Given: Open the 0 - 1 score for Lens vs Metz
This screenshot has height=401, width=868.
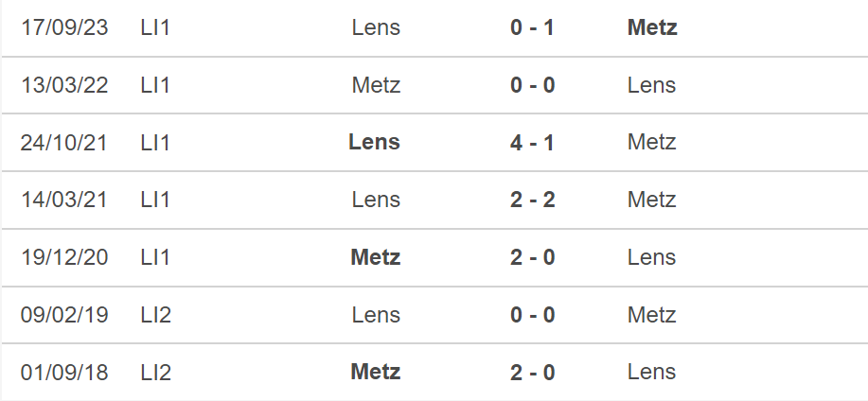Looking at the screenshot, I should click(532, 27).
